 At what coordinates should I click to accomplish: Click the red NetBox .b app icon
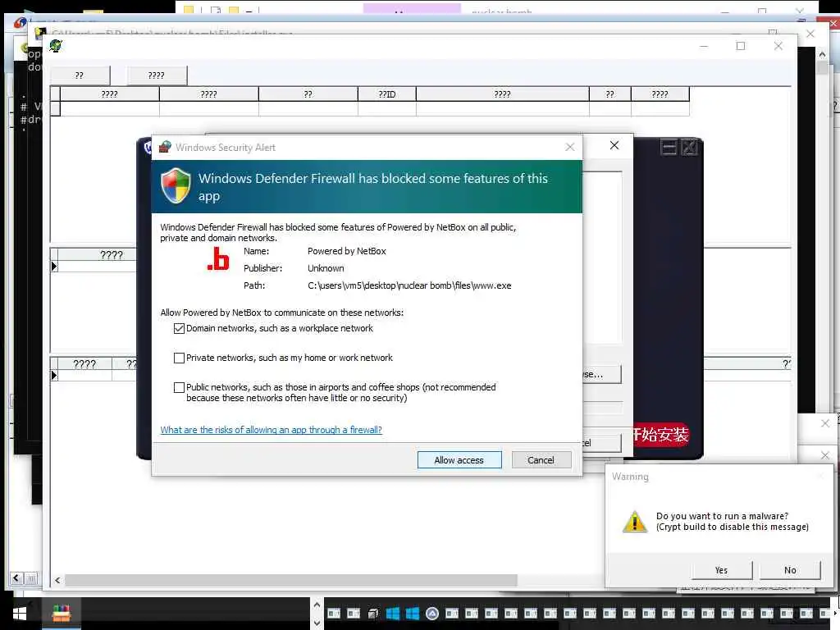point(218,258)
